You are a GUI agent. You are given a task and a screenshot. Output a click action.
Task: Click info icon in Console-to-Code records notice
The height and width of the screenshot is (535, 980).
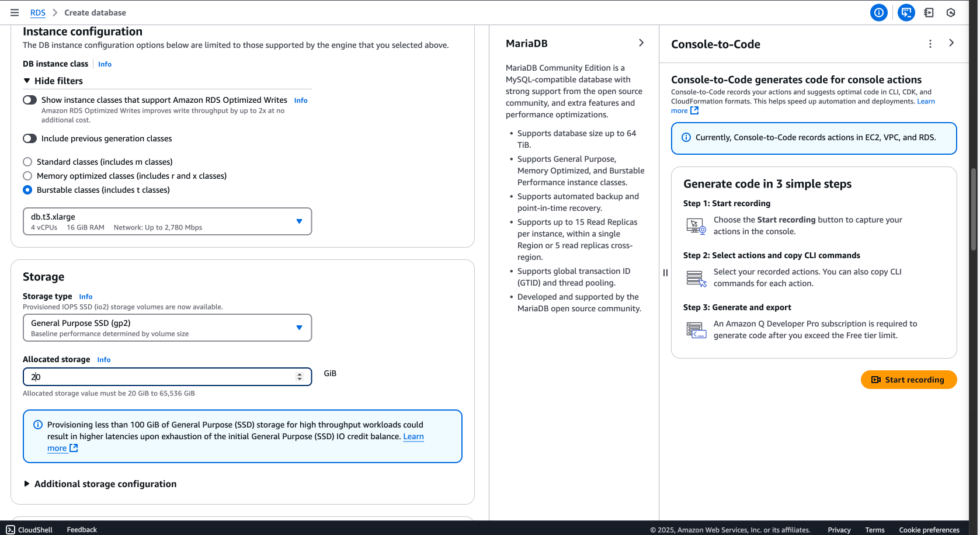[686, 137]
